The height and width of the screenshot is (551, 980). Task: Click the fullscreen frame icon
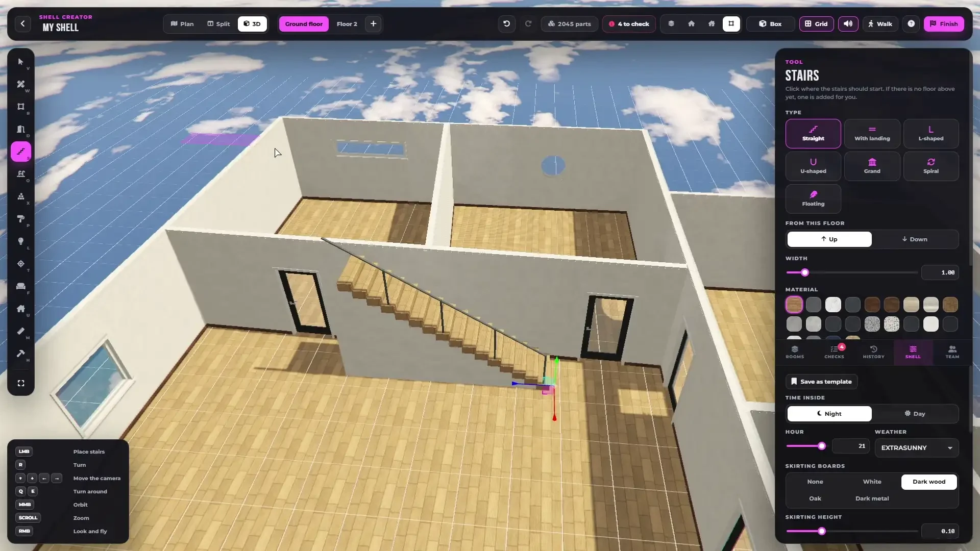pos(21,383)
